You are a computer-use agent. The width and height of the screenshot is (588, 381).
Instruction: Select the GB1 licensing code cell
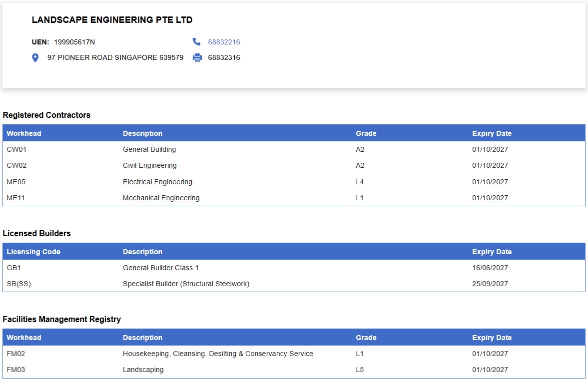pyautogui.click(x=14, y=268)
